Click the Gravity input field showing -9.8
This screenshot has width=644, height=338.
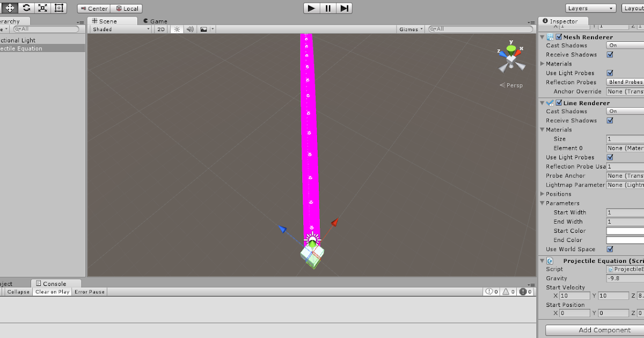coord(625,278)
